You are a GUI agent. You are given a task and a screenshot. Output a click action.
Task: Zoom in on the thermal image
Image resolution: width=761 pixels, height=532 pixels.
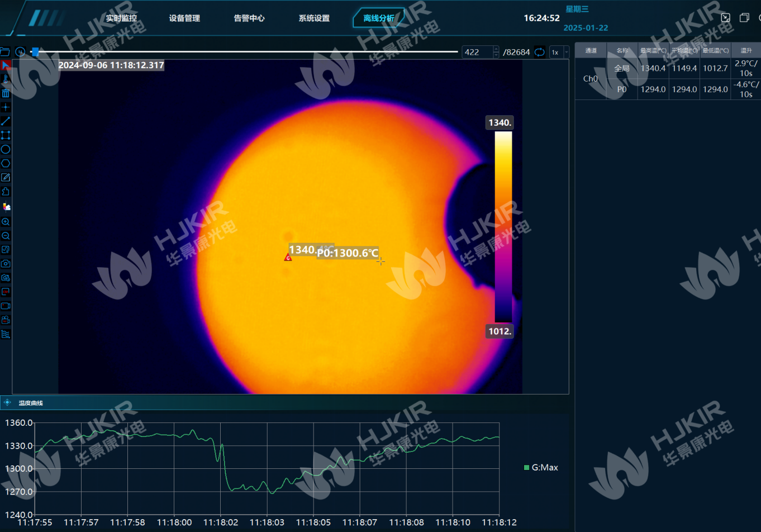tap(6, 222)
